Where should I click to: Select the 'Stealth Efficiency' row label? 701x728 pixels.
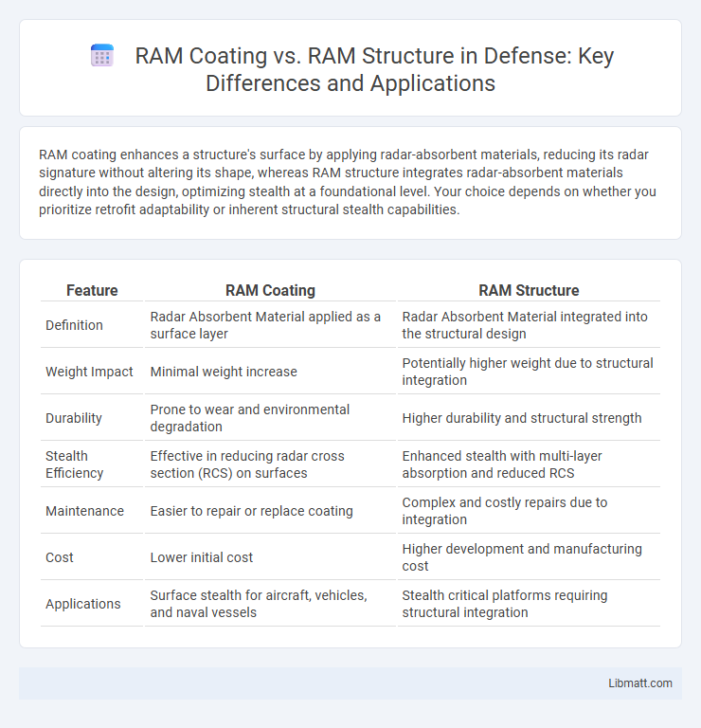(x=74, y=464)
